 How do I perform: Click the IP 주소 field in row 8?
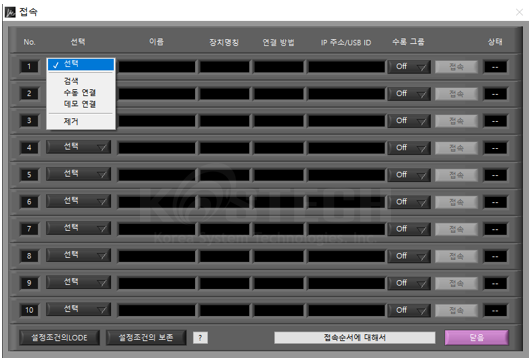click(346, 256)
